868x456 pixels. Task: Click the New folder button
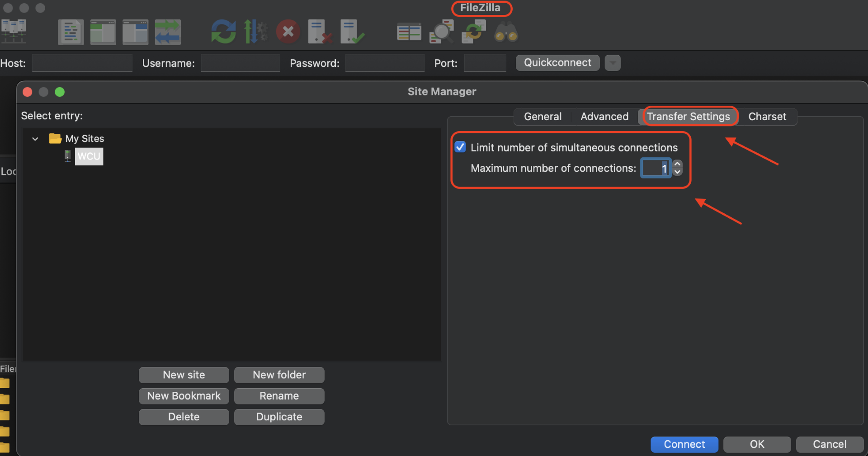click(279, 375)
